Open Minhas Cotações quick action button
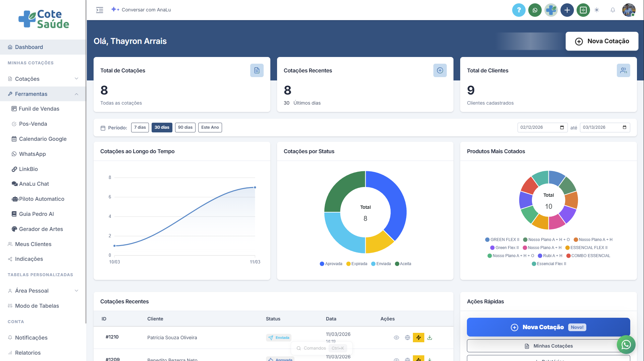This screenshot has width=644, height=361. pos(548,346)
